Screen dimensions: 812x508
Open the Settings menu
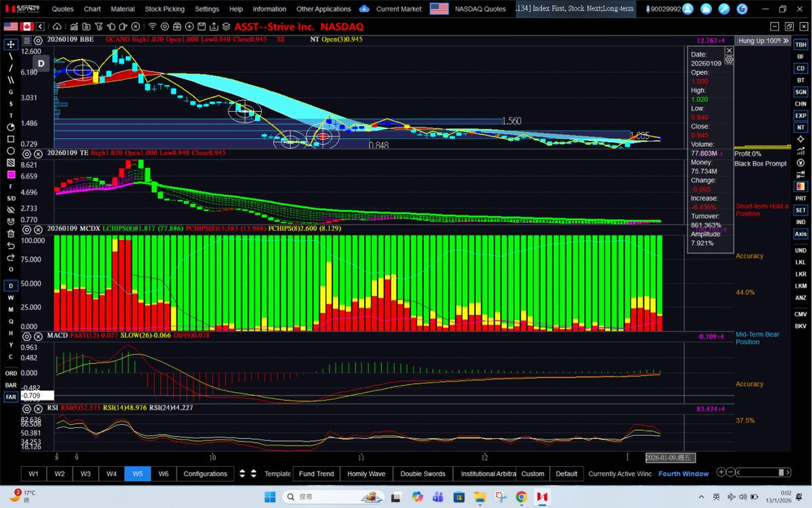click(x=207, y=9)
